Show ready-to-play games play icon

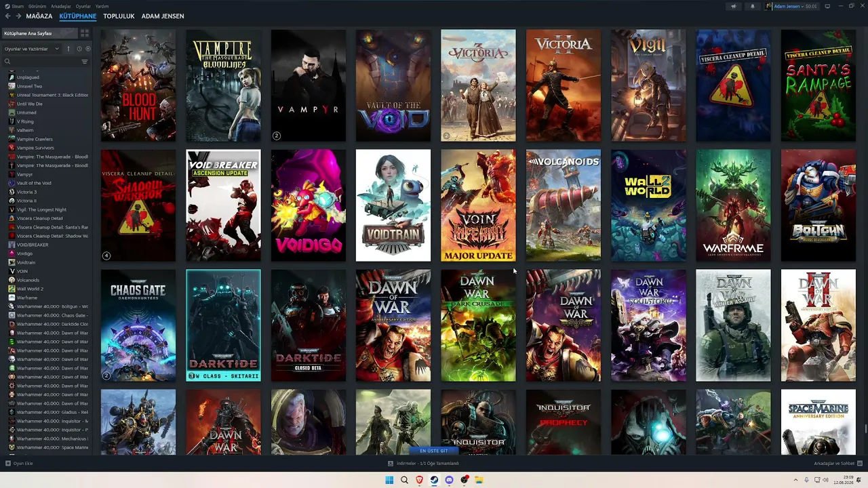coord(88,49)
